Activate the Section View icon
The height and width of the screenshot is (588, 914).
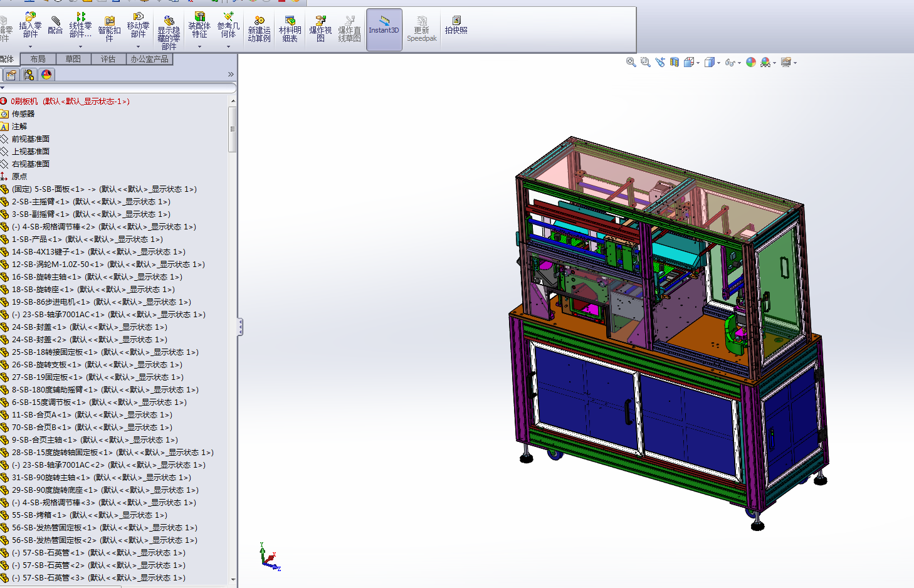click(675, 62)
